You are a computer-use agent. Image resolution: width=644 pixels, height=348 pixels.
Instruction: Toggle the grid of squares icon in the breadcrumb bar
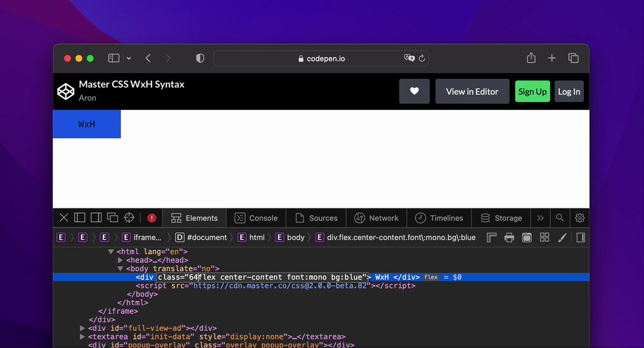tap(545, 237)
